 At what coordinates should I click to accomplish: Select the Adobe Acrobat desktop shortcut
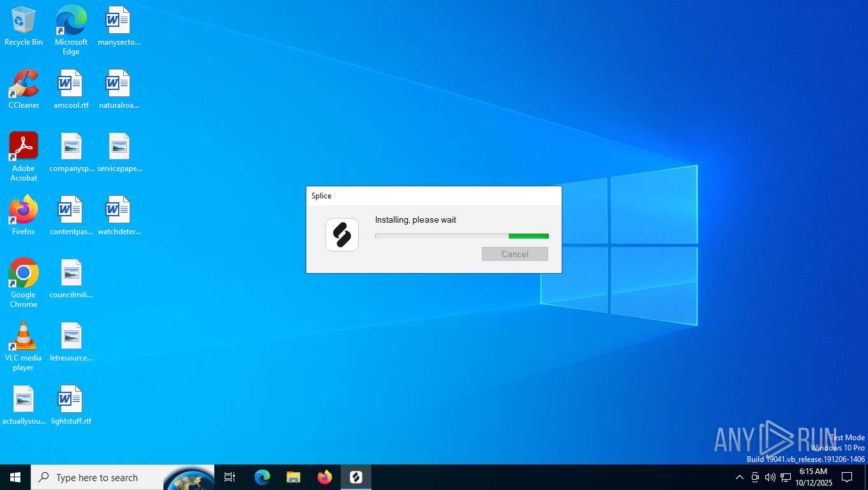coord(24,157)
